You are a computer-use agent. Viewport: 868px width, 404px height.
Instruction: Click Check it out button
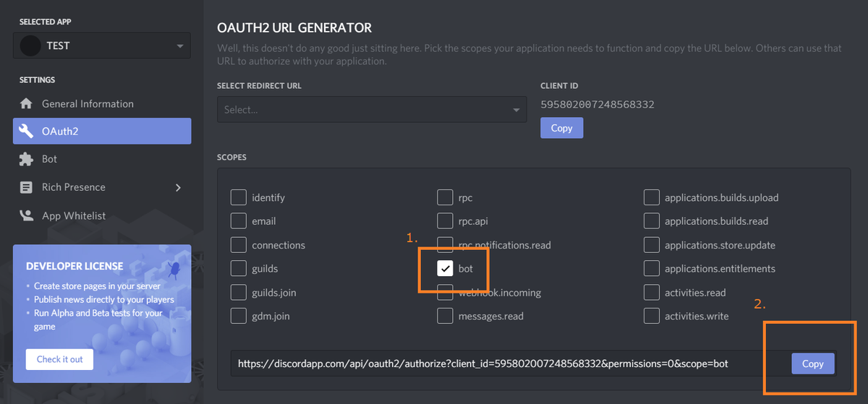pos(59,359)
